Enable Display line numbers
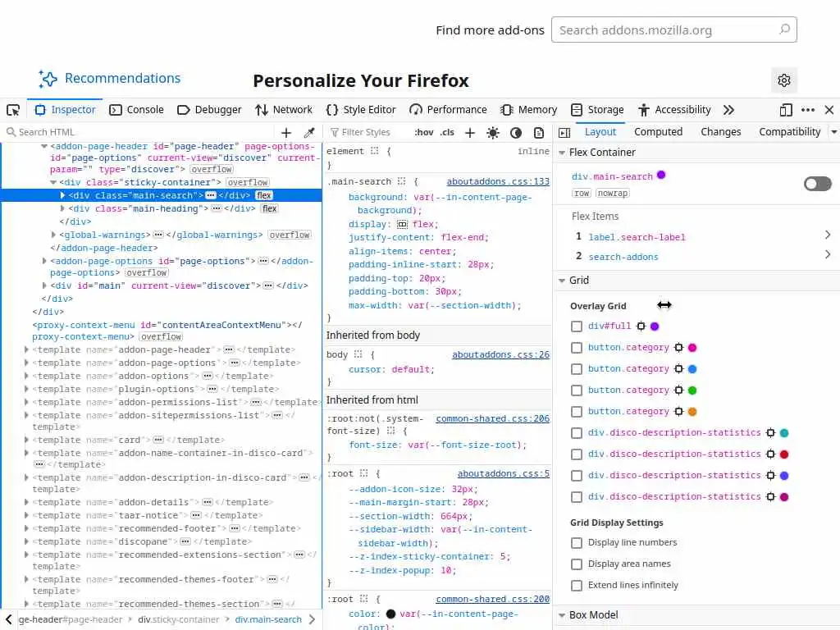Viewport: 840px width, 630px height. [x=577, y=543]
